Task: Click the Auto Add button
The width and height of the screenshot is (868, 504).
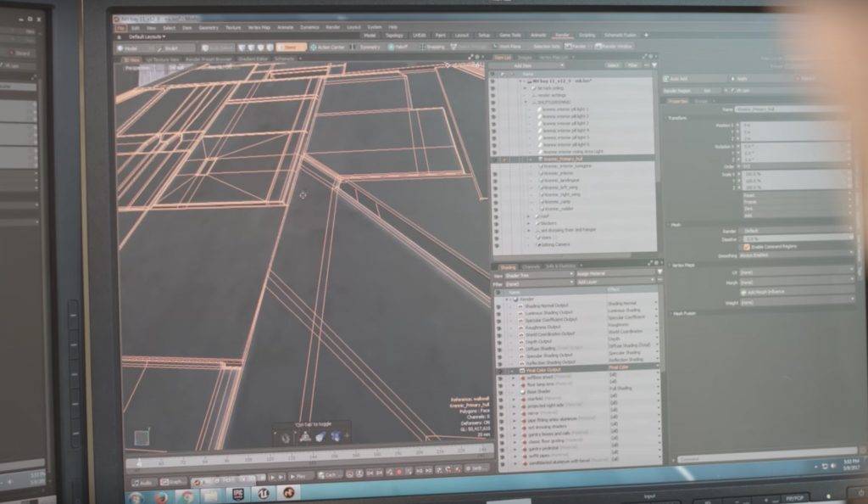Action: (695, 79)
